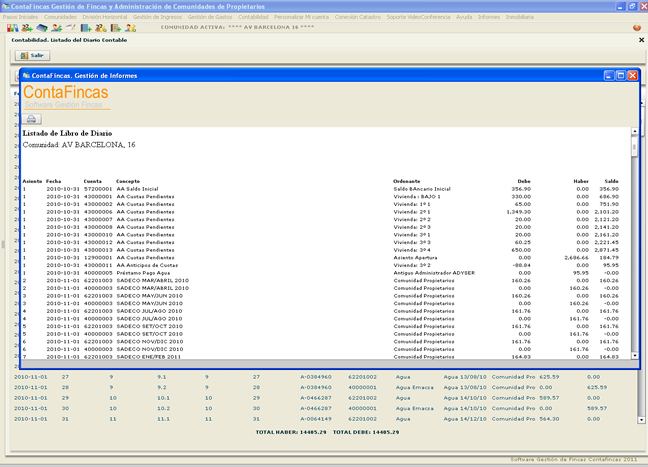The image size is (648, 467).
Task: Click the 'SADECO SET/OCT 2010' row with account 40000003
Action: click(320, 334)
